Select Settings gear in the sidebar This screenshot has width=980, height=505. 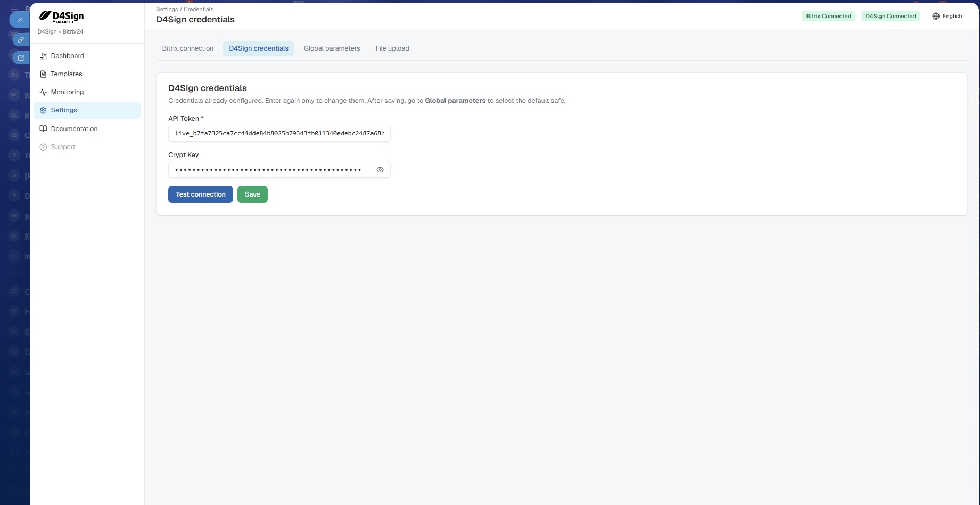87,110
